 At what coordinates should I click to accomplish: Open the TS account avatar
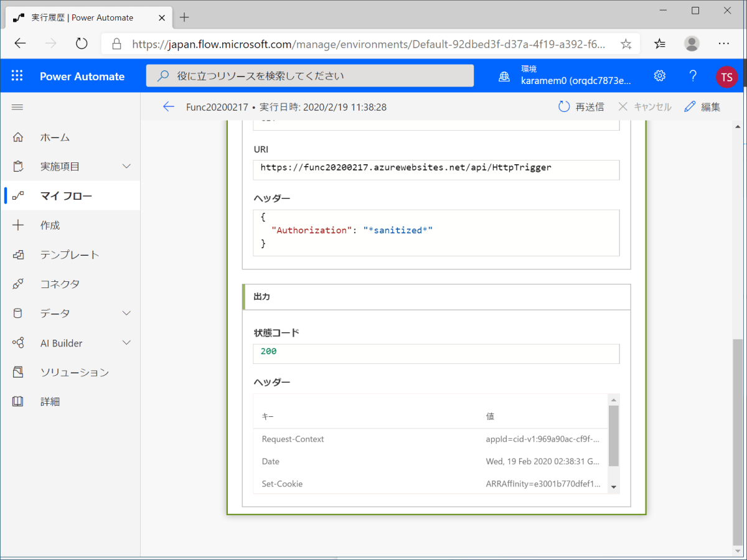pyautogui.click(x=726, y=77)
